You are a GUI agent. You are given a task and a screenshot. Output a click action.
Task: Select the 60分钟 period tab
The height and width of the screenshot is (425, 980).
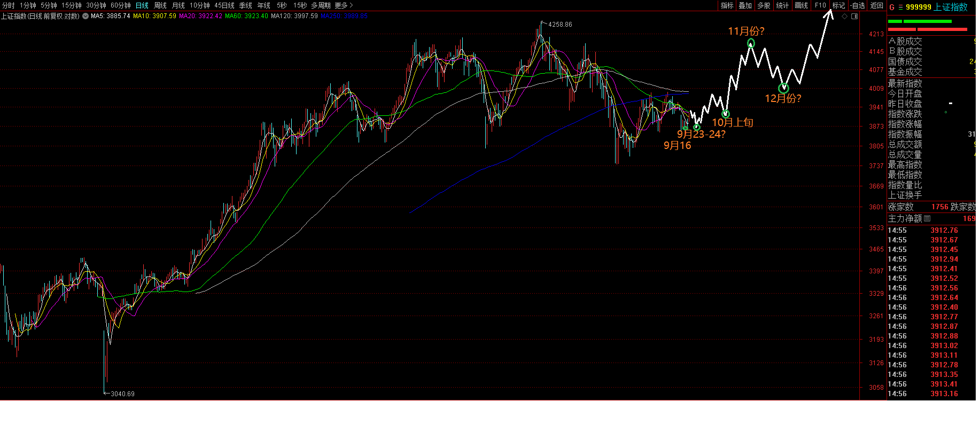pyautogui.click(x=121, y=5)
